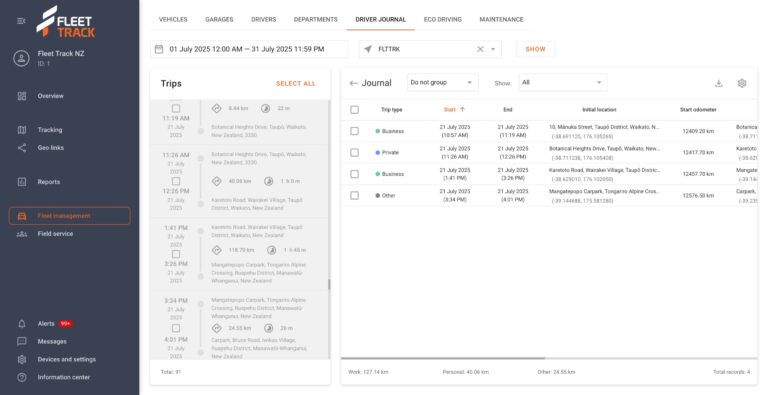Image resolution: width=768 pixels, height=395 pixels.
Task: Open the Reports icon
Action: [x=22, y=182]
